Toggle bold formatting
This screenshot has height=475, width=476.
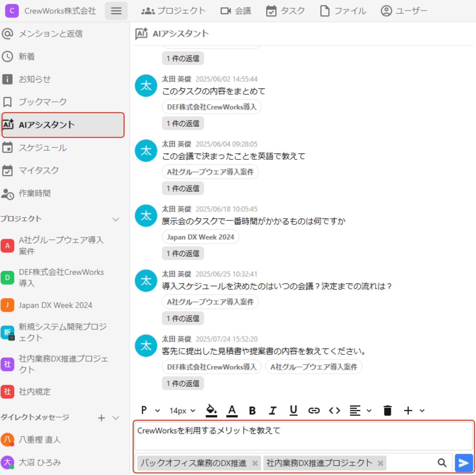pos(252,410)
